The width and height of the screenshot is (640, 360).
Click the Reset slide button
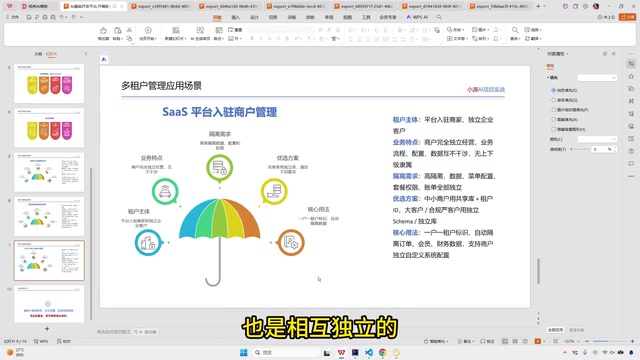[x=576, y=330]
